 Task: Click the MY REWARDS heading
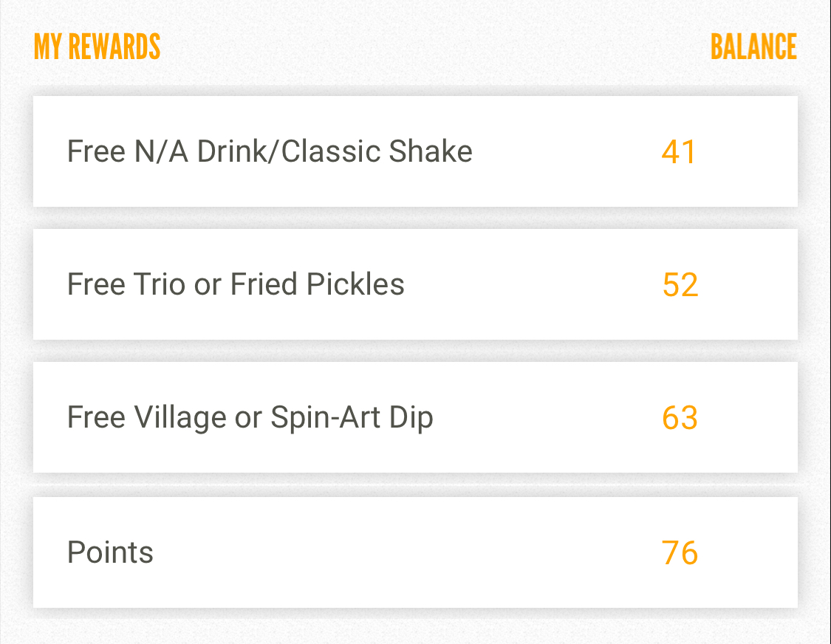coord(97,47)
